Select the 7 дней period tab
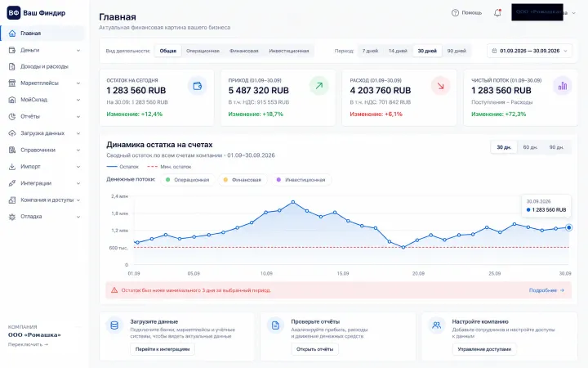Viewport: 588px width, 368px height. (370, 51)
